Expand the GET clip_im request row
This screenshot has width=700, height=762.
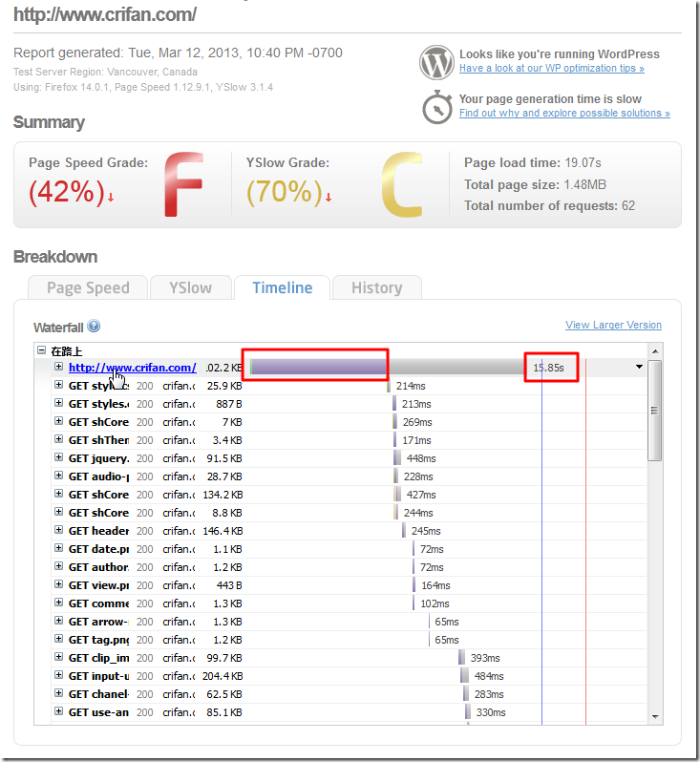point(59,657)
